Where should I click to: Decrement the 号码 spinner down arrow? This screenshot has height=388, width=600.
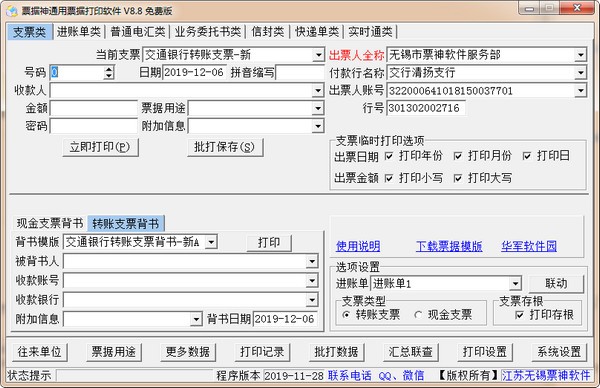click(109, 76)
